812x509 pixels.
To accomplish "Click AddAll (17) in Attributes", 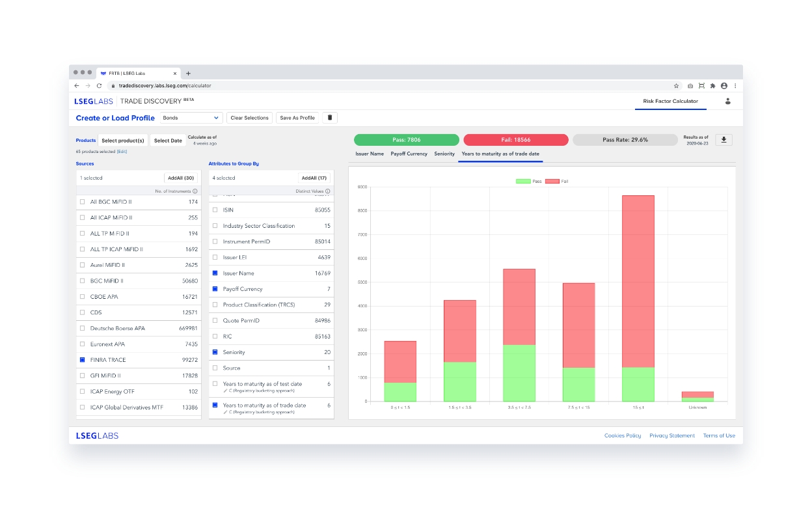I will 314,178.
